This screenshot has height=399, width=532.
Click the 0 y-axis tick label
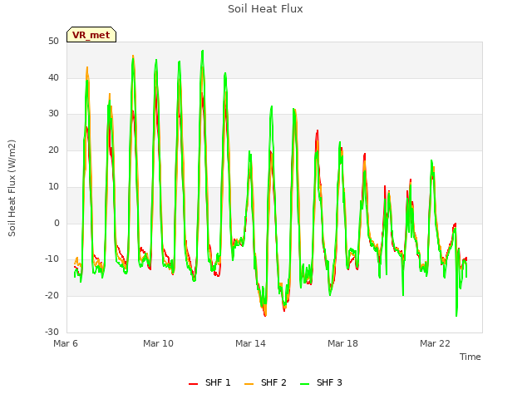pos(57,224)
